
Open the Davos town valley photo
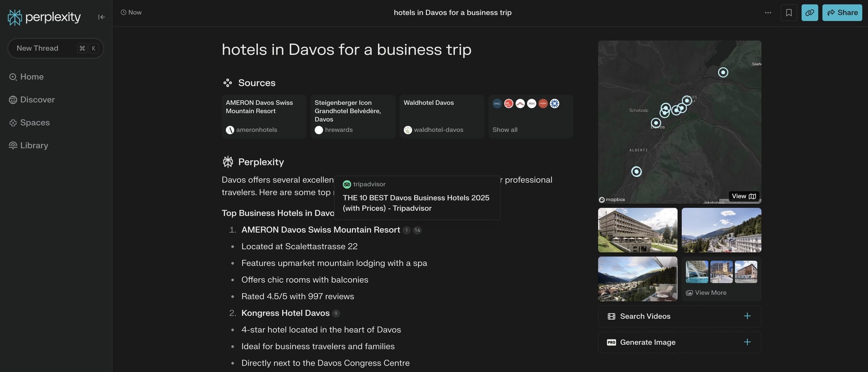721,230
